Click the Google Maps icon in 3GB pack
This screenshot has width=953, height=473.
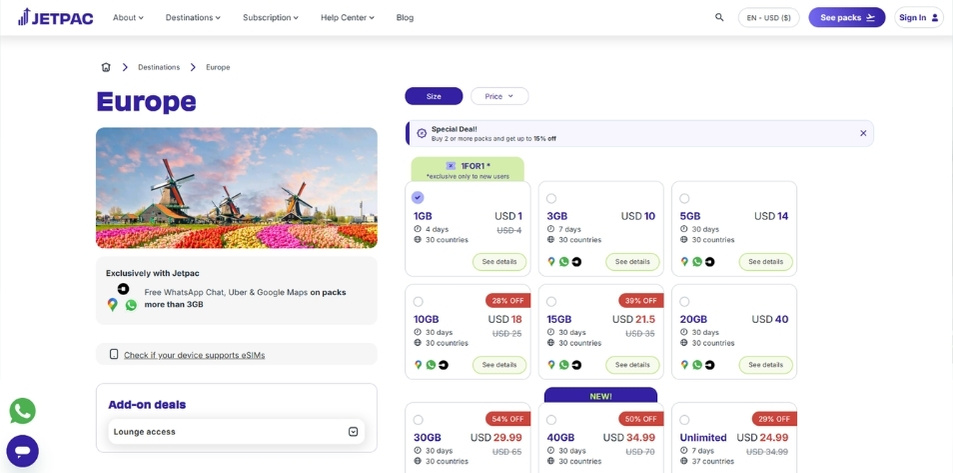pyautogui.click(x=551, y=262)
